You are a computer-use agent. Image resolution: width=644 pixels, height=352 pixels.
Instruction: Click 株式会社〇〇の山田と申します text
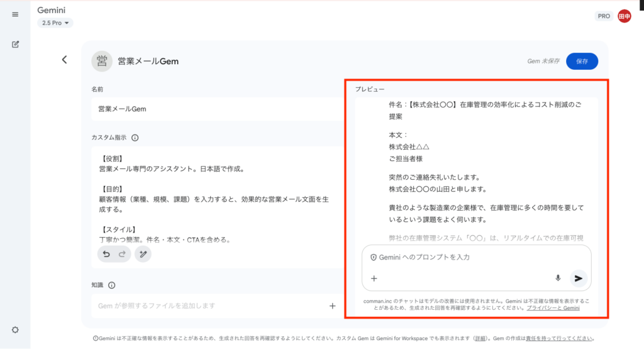pos(438,189)
